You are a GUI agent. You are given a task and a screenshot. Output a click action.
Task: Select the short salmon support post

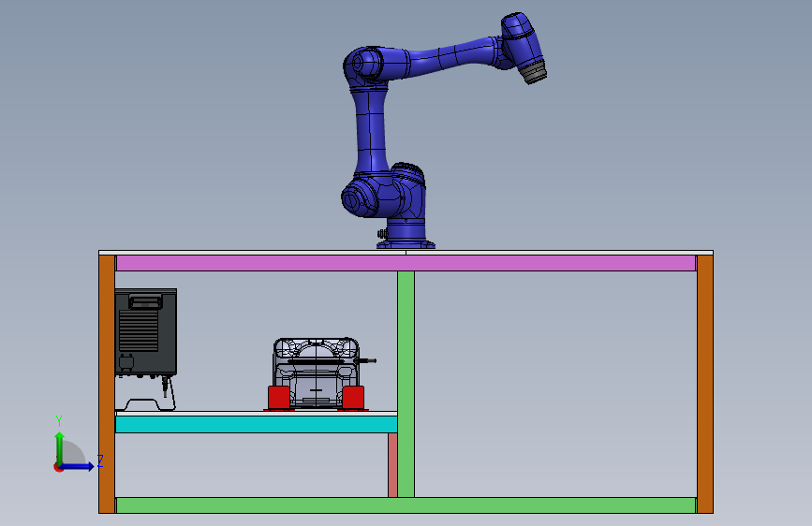392,465
